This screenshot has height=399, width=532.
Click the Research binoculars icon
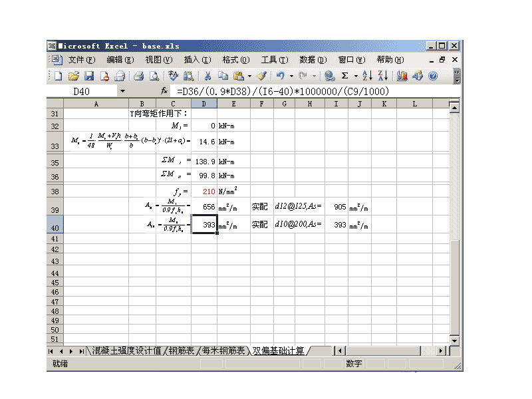pyautogui.click(x=188, y=76)
